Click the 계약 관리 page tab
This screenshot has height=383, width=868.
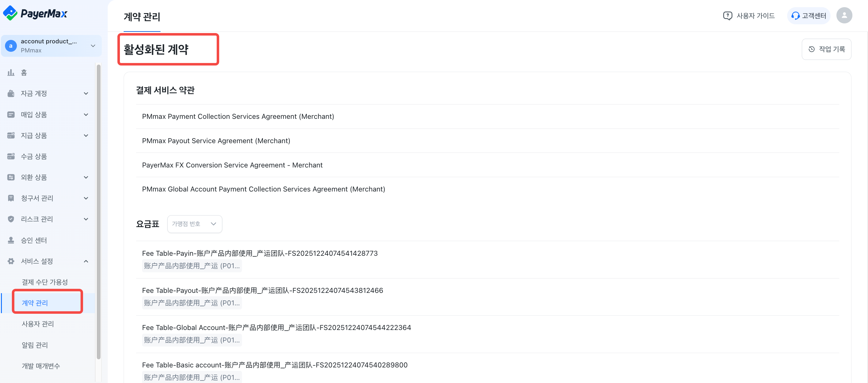click(142, 17)
